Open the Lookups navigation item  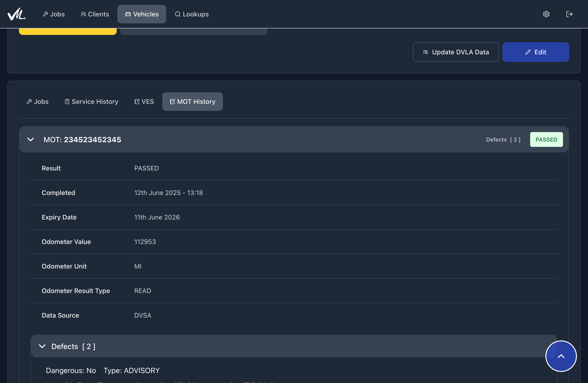tap(192, 14)
